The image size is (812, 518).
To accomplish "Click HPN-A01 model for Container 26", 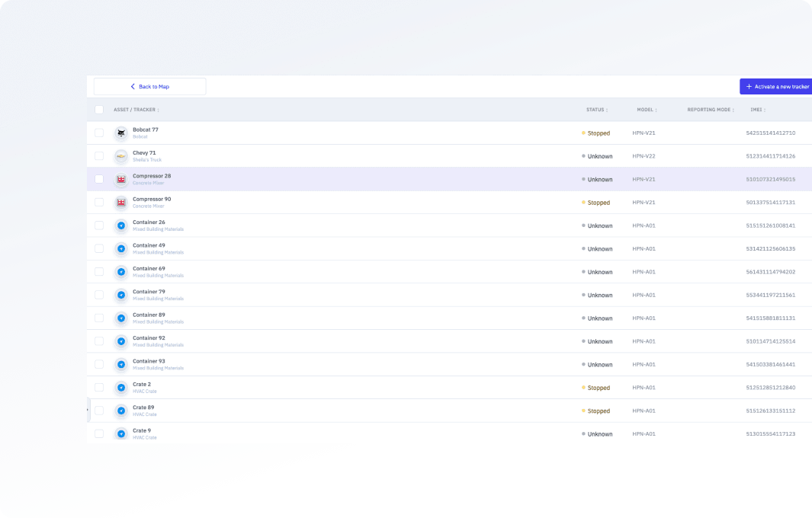I will tap(644, 225).
